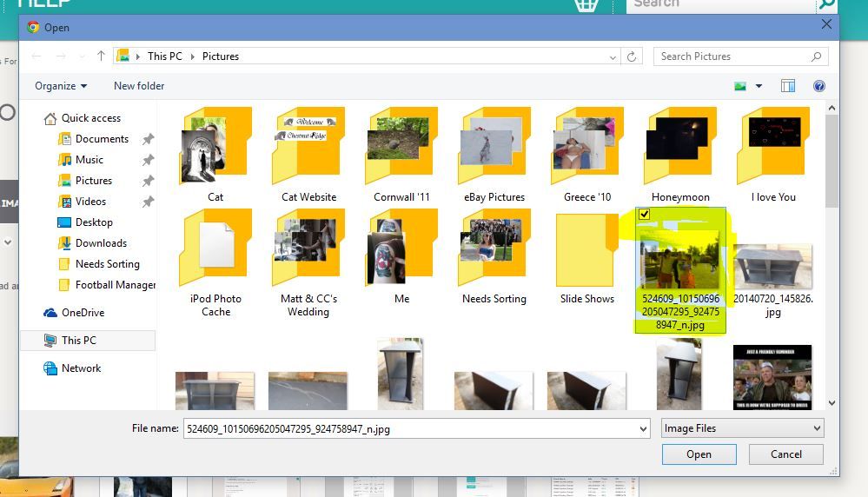Click the search magnifier in Search Pictures
The width and height of the screenshot is (868, 497).
click(x=816, y=56)
